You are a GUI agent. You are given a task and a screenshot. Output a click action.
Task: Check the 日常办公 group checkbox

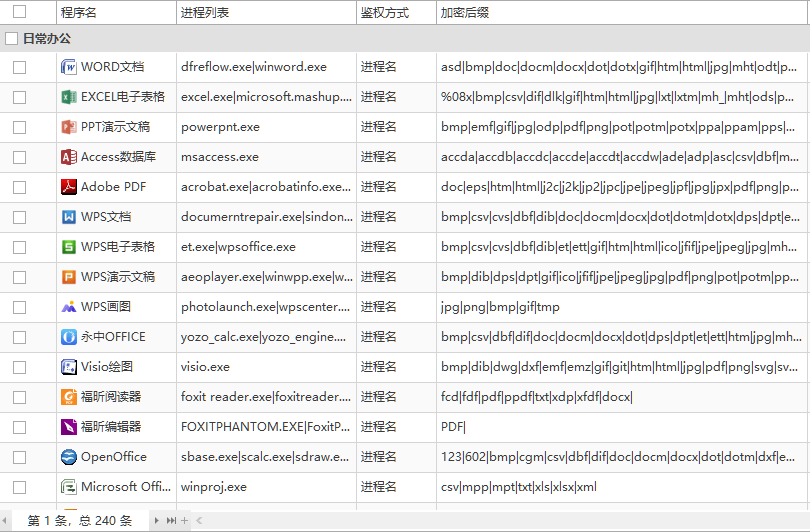pyautogui.click(x=11, y=38)
